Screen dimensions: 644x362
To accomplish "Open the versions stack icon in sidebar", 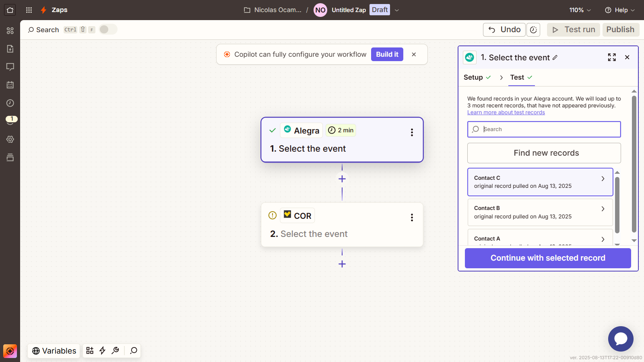I will pos(10,157).
